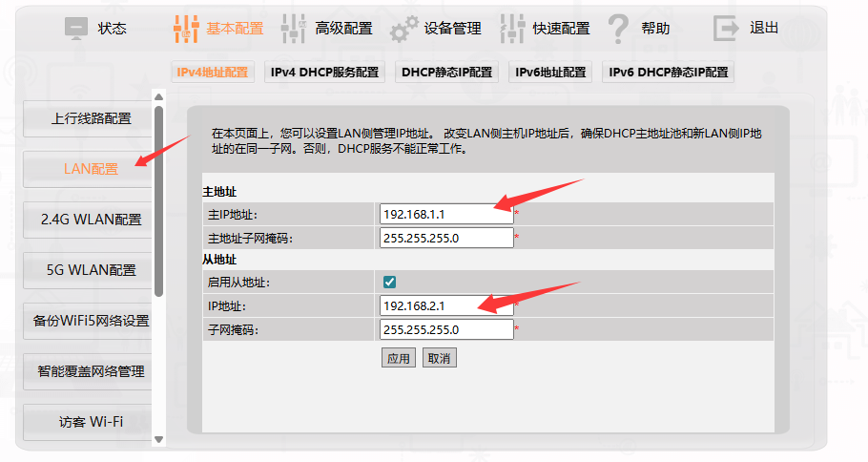Open the 快速配置 menu label
The width and height of the screenshot is (868, 462).
click(x=561, y=29)
